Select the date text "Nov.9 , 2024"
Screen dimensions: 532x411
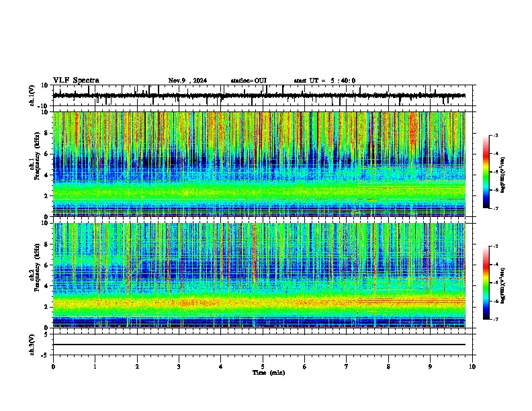point(187,81)
